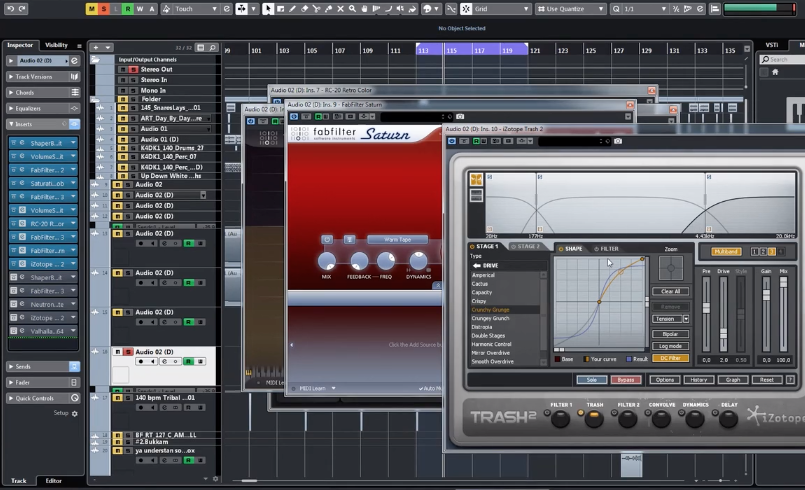Expand the Fader section in Inspector
The width and height of the screenshot is (805, 490).
point(11,383)
